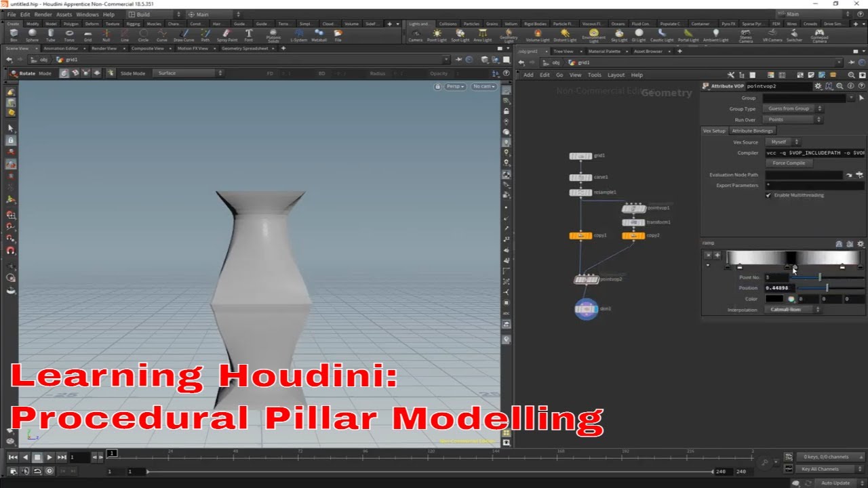Click the Force Compile button
This screenshot has height=488, width=868.
coord(788,163)
